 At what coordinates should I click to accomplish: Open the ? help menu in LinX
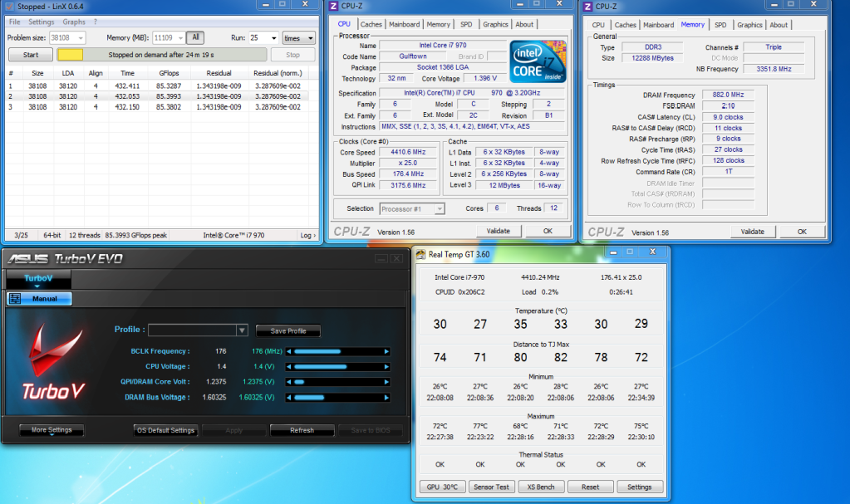point(96,22)
